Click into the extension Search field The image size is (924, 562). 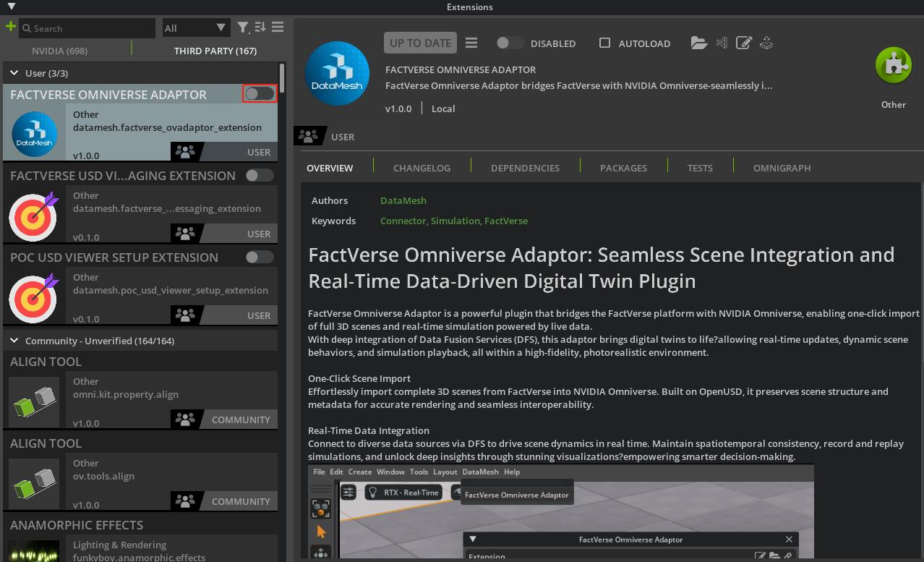click(87, 28)
